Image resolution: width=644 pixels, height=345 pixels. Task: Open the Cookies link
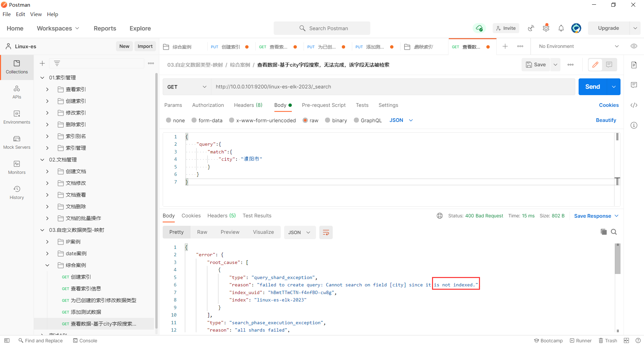[x=609, y=105]
